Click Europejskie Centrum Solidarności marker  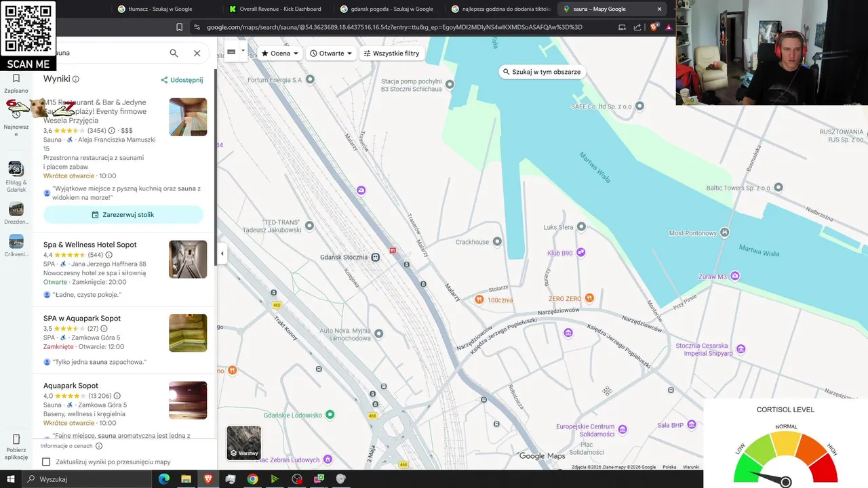point(623,430)
